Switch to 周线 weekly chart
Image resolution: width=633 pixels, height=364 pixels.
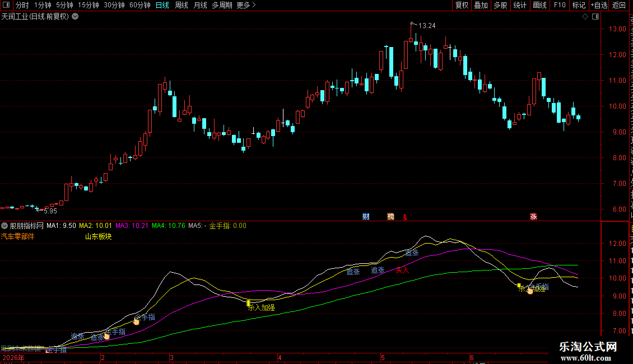point(181,5)
